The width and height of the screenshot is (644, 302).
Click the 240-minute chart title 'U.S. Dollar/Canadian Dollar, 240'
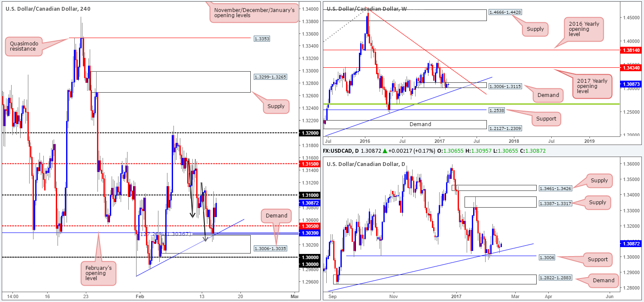coord(47,8)
